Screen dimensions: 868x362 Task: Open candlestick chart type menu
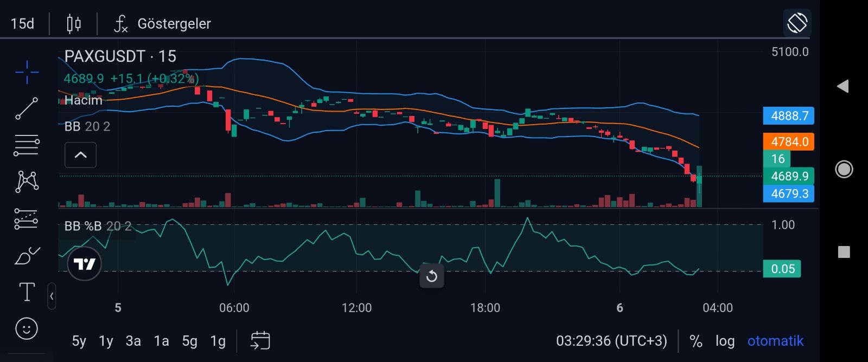click(74, 24)
